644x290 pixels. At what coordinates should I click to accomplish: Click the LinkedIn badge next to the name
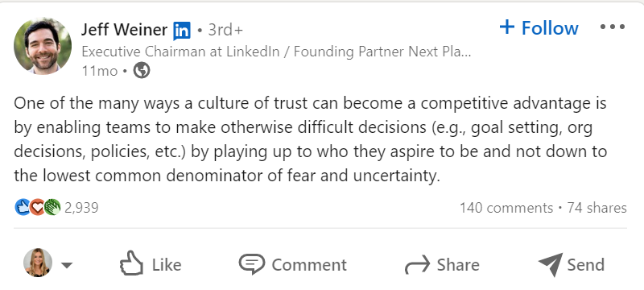(182, 31)
